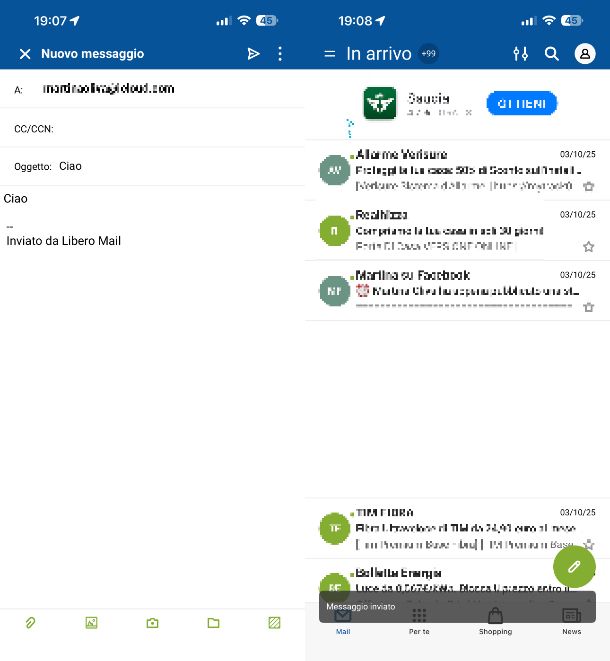Search emails with the magnifier icon
Image resolution: width=610 pixels, height=661 pixels.
tap(552, 54)
